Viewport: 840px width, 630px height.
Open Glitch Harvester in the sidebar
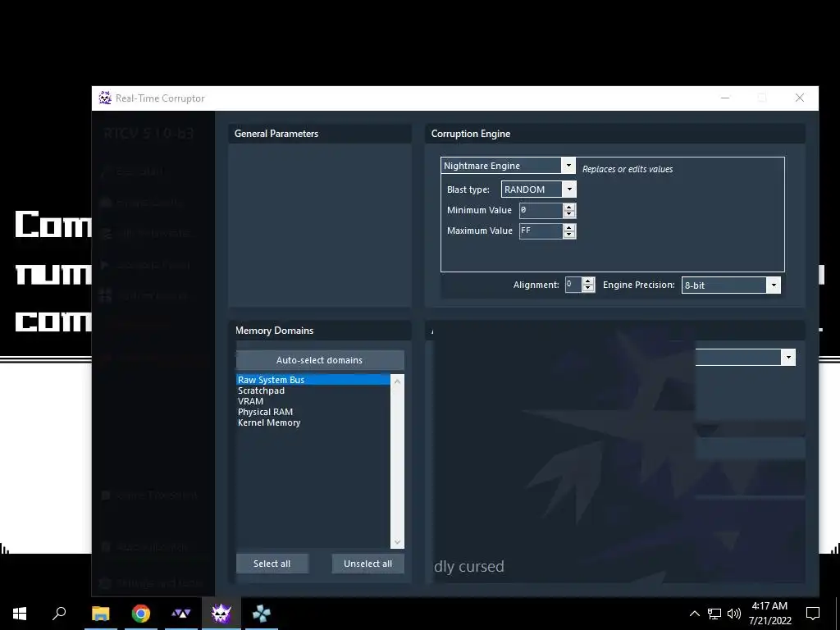click(146, 234)
